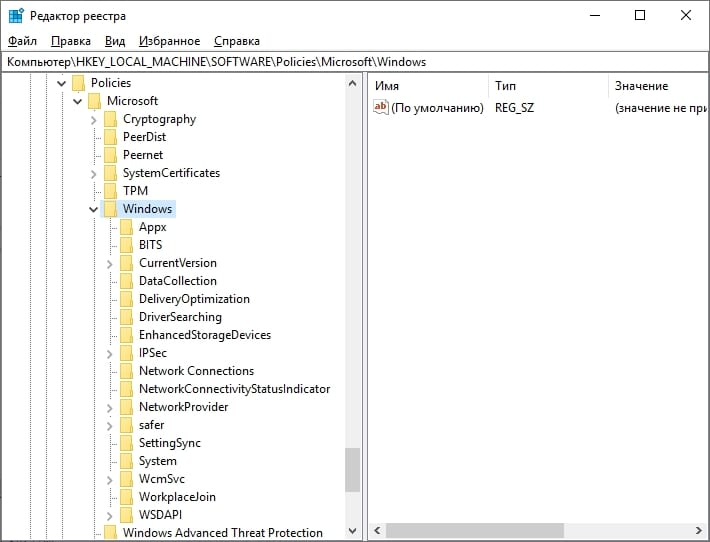Screen dimensions: 710x542
Task: Select the EnhancedStorageDevices key label
Action: click(205, 335)
